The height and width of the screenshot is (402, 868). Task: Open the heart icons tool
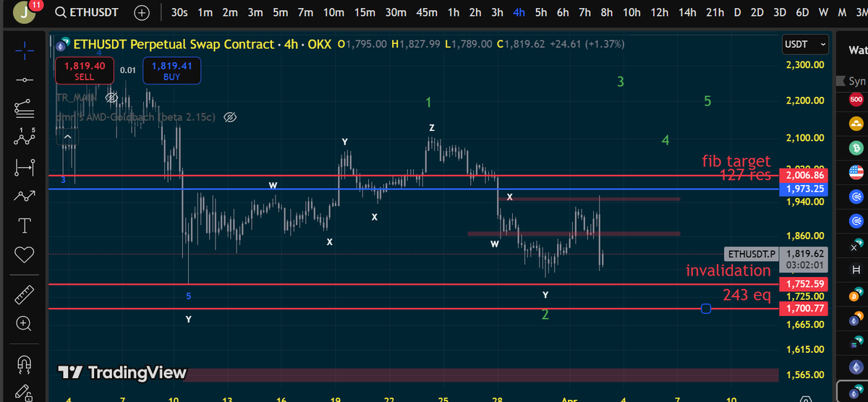tap(25, 255)
